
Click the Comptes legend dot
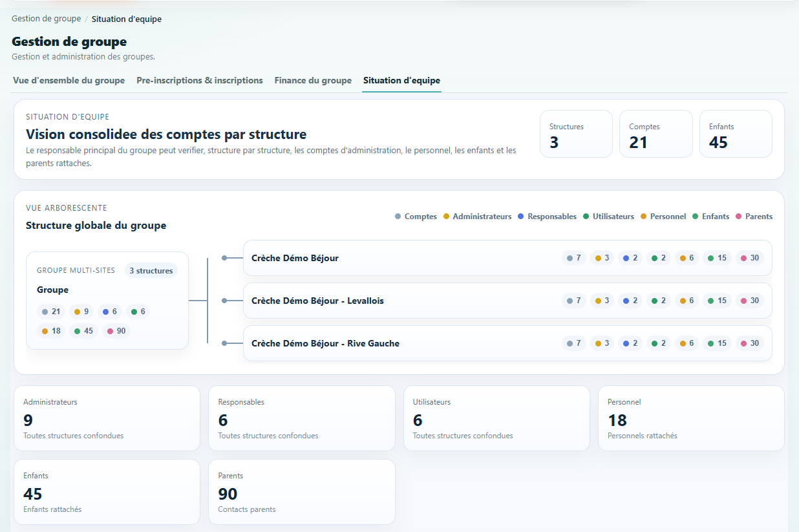coord(398,217)
